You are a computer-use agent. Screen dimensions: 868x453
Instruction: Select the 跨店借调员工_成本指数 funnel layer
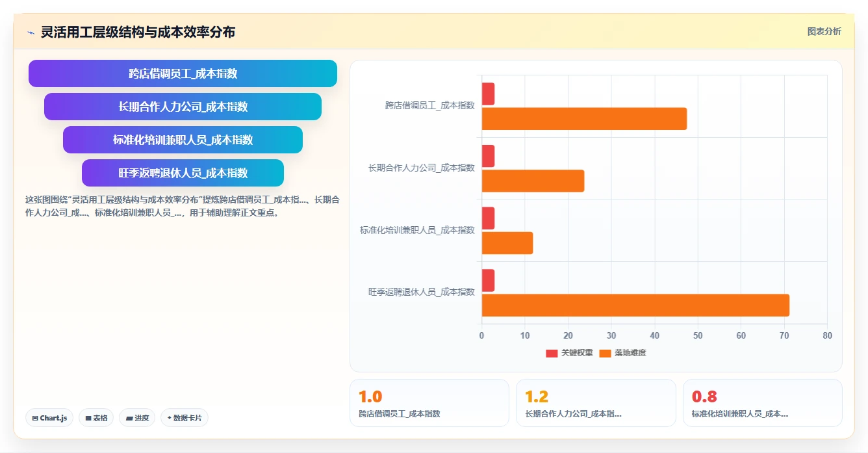(x=183, y=73)
